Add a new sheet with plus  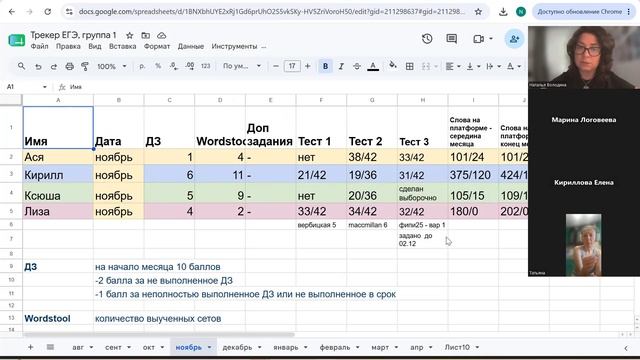(30, 347)
